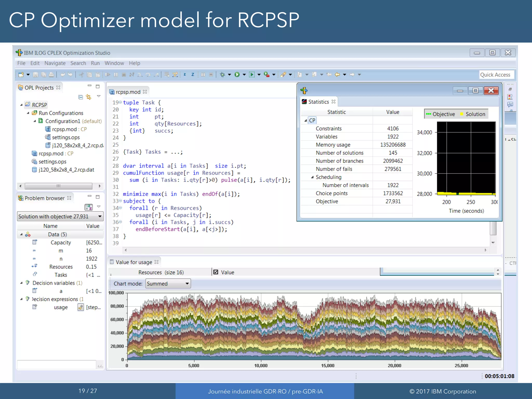Open dropdown arrow next to Debug icon

(x=229, y=75)
